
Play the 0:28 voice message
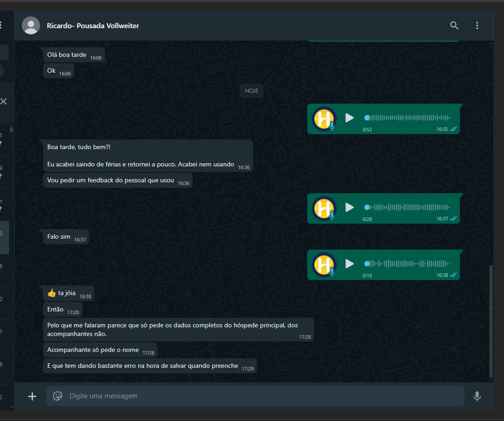[x=349, y=207]
